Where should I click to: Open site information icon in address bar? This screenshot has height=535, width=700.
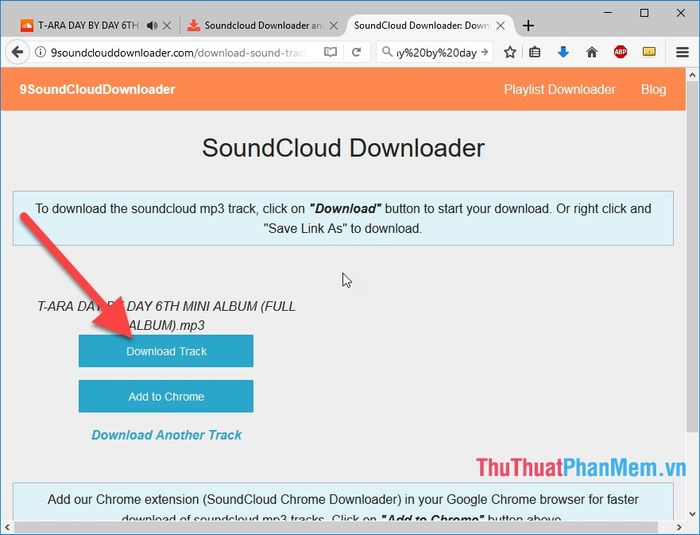[40, 52]
